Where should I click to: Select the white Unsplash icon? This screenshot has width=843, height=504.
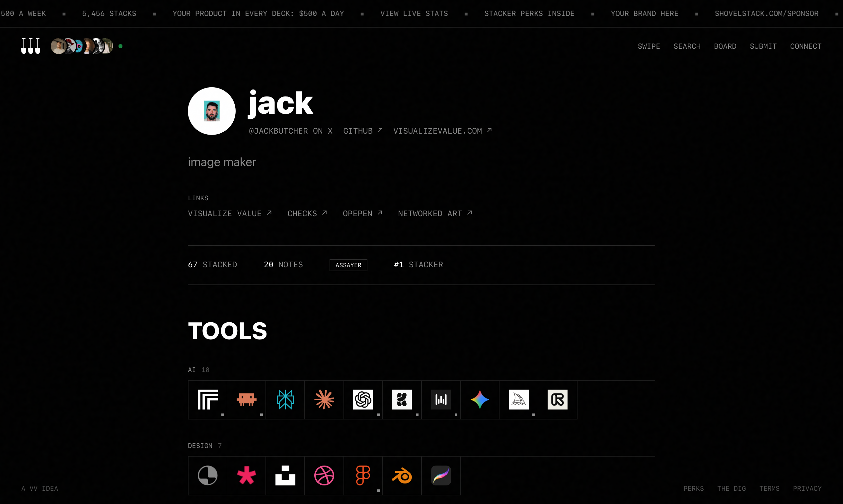pos(285,475)
